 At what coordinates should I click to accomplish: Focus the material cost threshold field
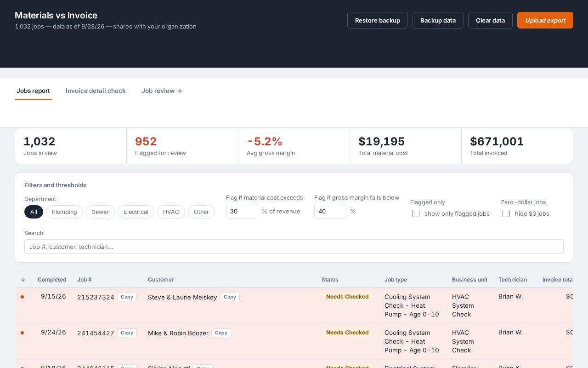click(x=242, y=211)
